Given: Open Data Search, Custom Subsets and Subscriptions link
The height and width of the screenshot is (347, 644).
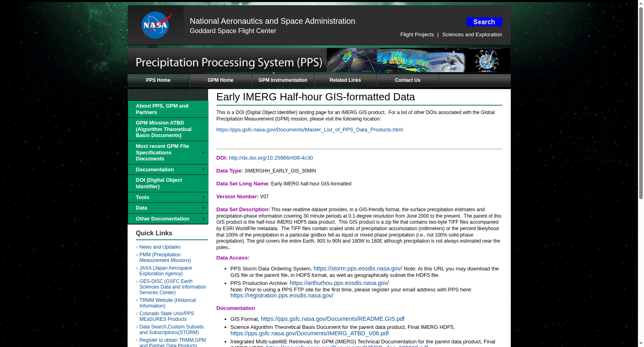Looking at the screenshot, I should click(x=171, y=330).
